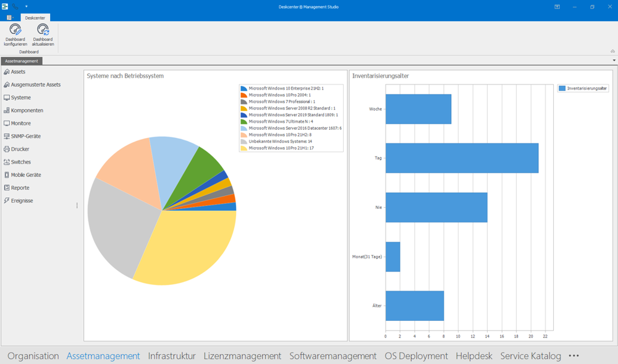Show more navigation modules via ellipsis
The width and height of the screenshot is (618, 364).
pos(574,356)
